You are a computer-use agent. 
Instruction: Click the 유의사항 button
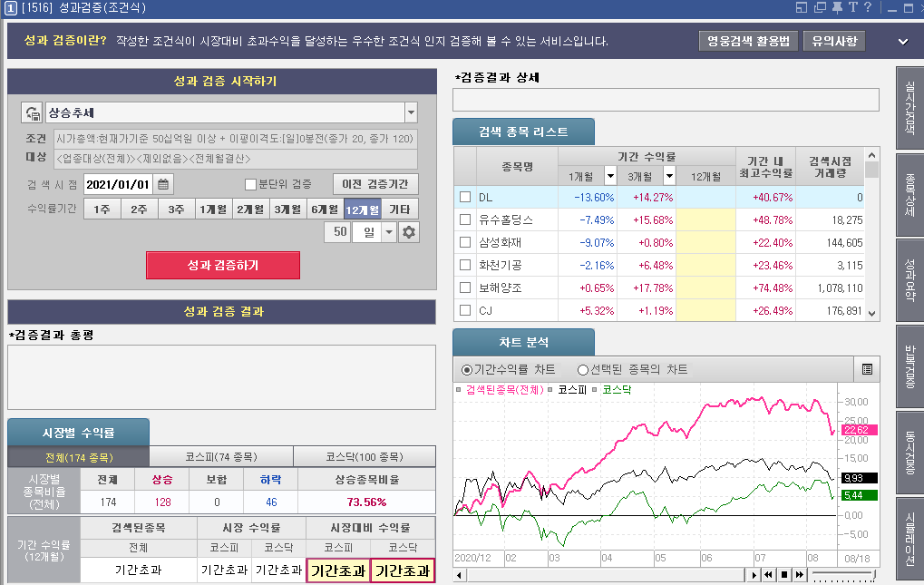click(x=834, y=41)
